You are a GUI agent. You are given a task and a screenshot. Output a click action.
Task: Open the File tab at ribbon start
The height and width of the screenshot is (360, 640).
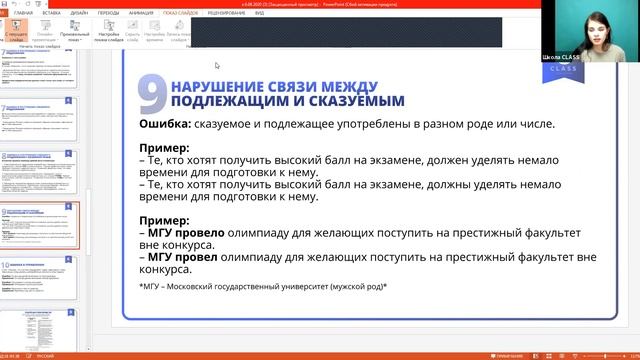click(3, 13)
